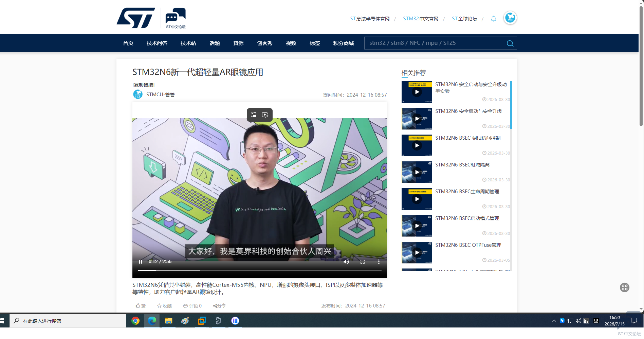This screenshot has width=644, height=339.
Task: Open the 评论 0 comments
Action: pyautogui.click(x=192, y=306)
